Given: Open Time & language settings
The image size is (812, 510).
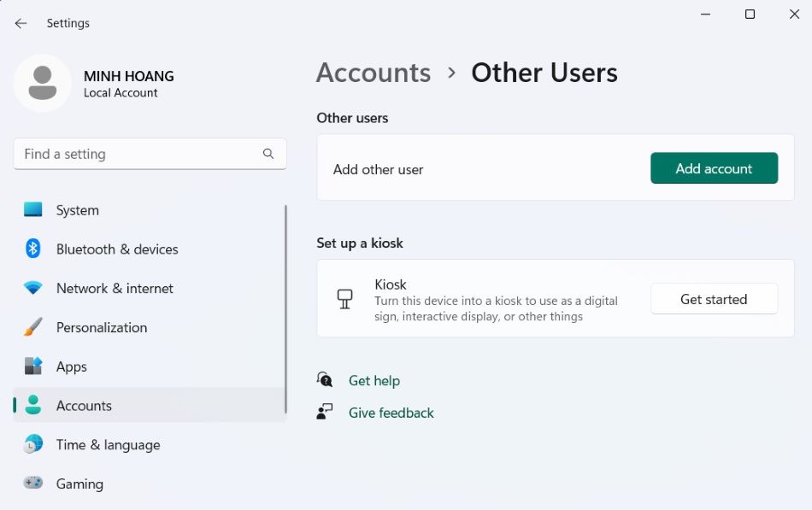Looking at the screenshot, I should point(150,445).
